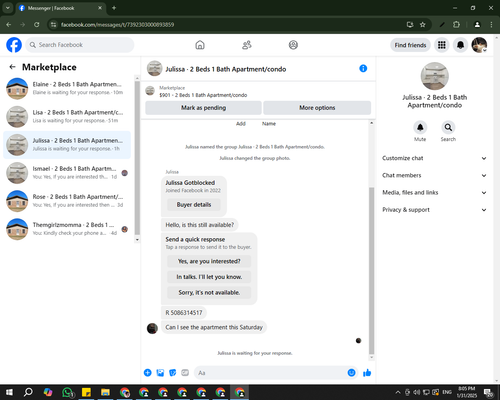Open Lisa's 2 Beds 1 Bath conversation
The image size is (500, 400).
click(x=67, y=117)
